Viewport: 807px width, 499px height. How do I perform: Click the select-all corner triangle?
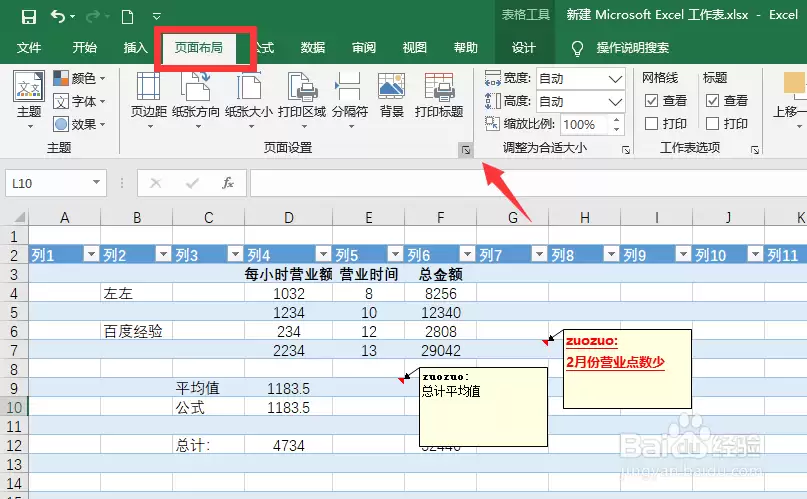(x=19, y=217)
